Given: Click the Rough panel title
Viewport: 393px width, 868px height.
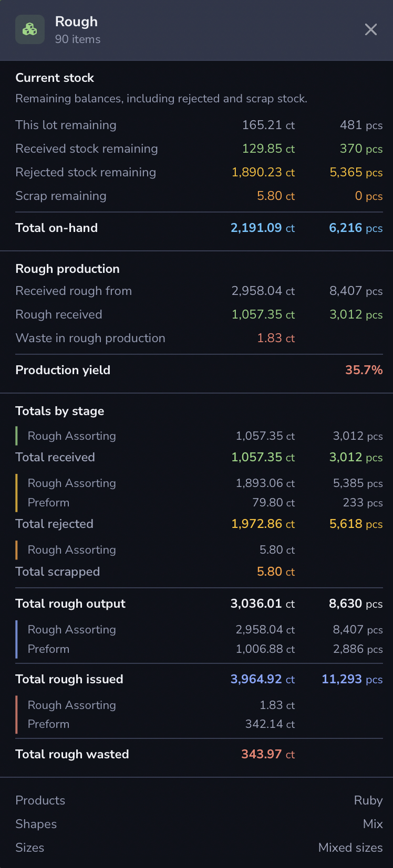Looking at the screenshot, I should pos(76,22).
